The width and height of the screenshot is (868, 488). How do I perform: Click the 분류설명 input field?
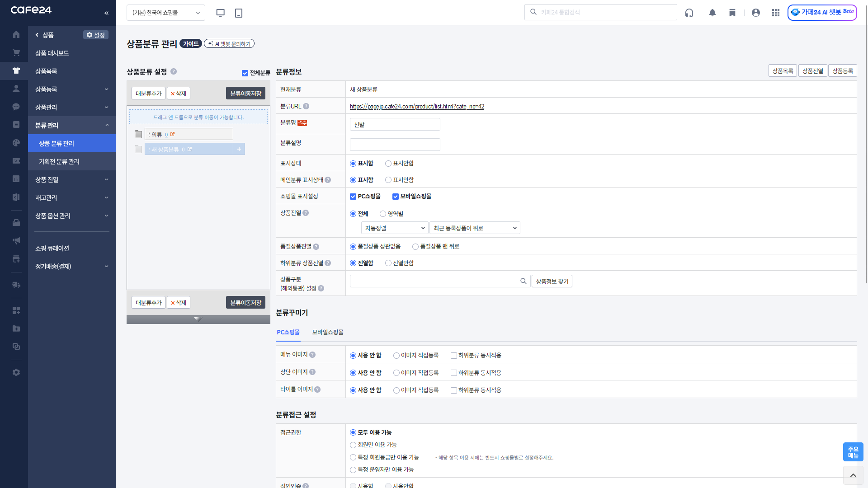point(395,145)
